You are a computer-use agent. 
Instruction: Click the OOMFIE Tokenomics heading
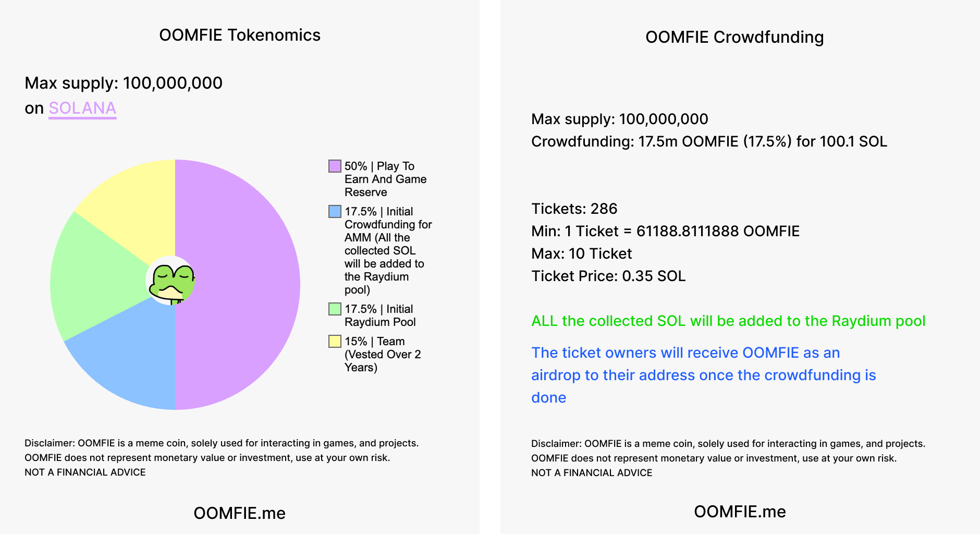point(240,35)
